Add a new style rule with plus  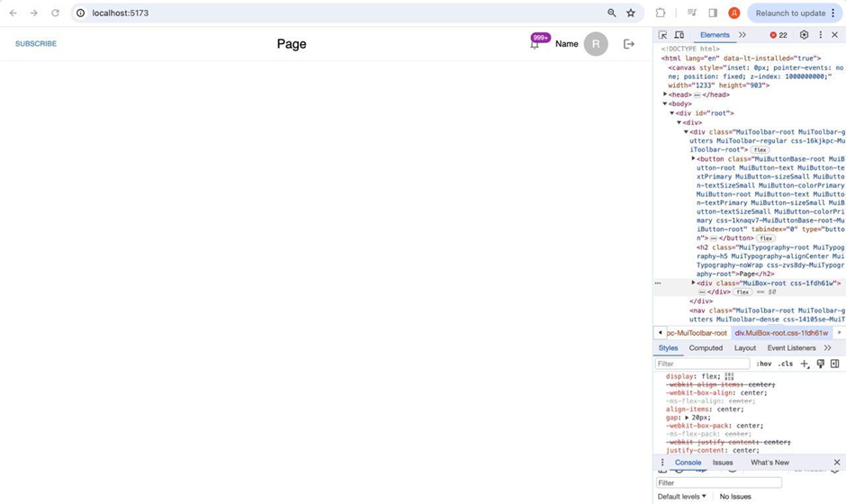pyautogui.click(x=805, y=364)
